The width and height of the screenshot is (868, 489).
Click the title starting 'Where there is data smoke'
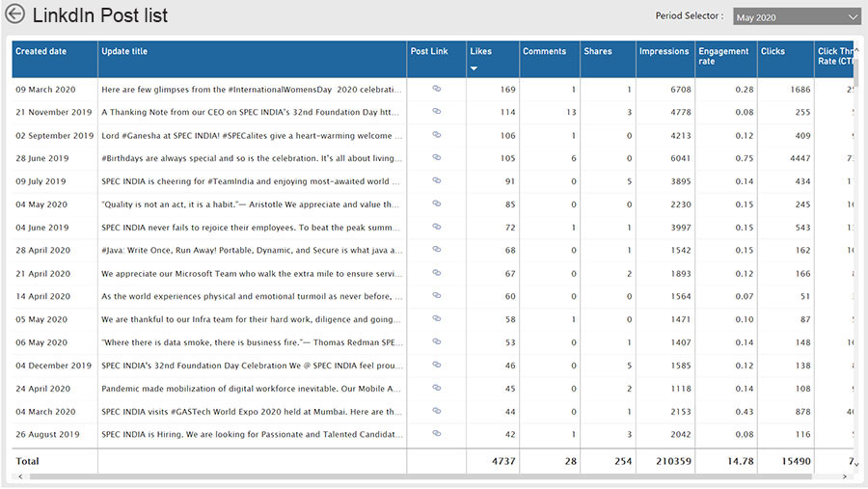[x=252, y=342]
